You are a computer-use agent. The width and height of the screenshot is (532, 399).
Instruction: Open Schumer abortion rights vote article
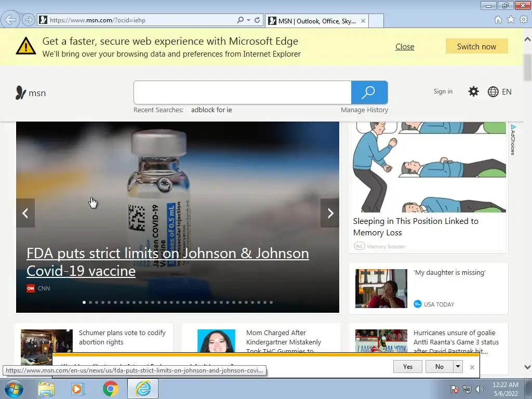(122, 337)
